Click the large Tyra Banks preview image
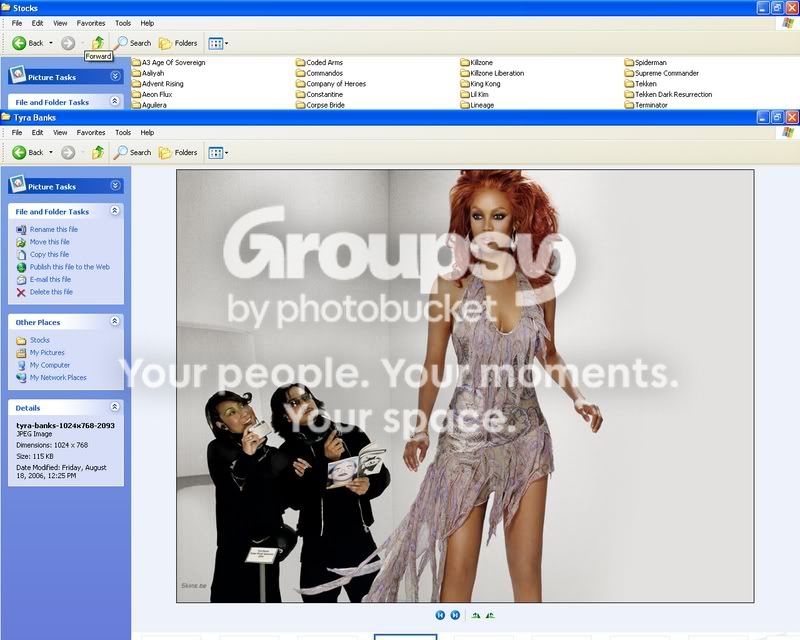The image size is (800, 640). [x=465, y=386]
